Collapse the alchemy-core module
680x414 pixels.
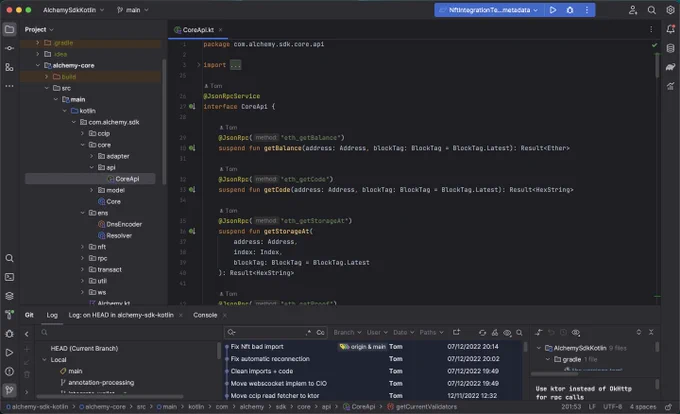coord(38,65)
